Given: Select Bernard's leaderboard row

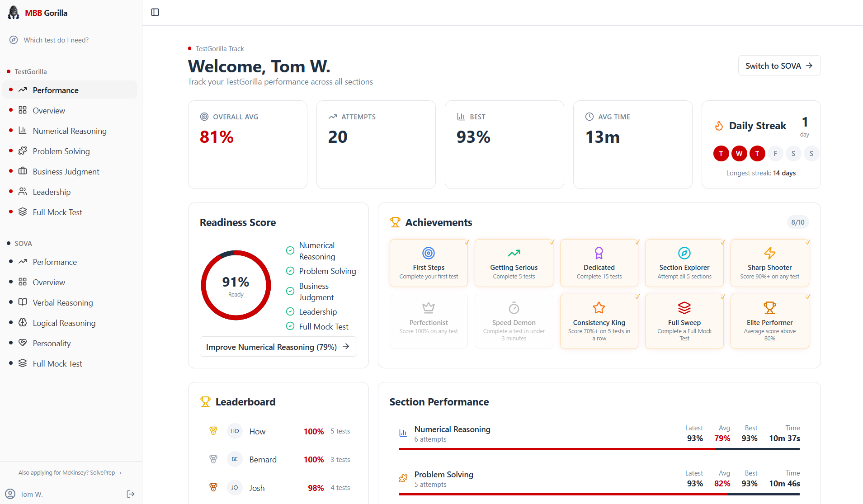Looking at the screenshot, I should [x=278, y=459].
